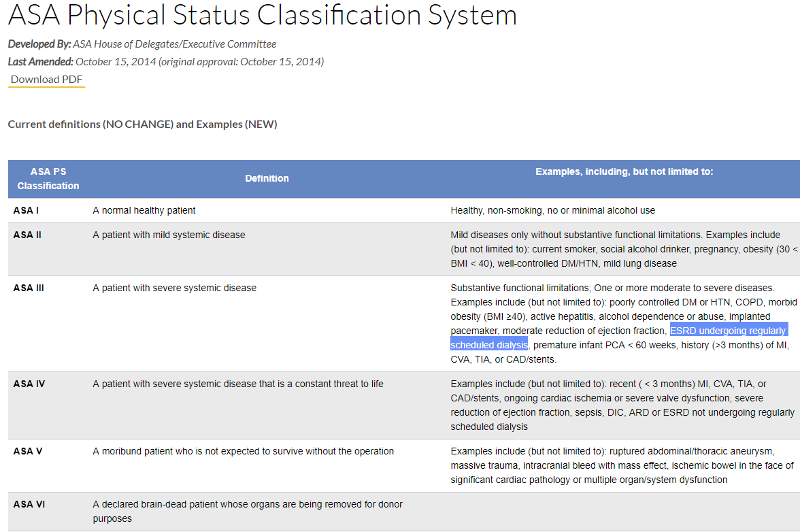Click the 'constant threat to life' definition
Screen dimensions: 800x532
[x=237, y=384]
